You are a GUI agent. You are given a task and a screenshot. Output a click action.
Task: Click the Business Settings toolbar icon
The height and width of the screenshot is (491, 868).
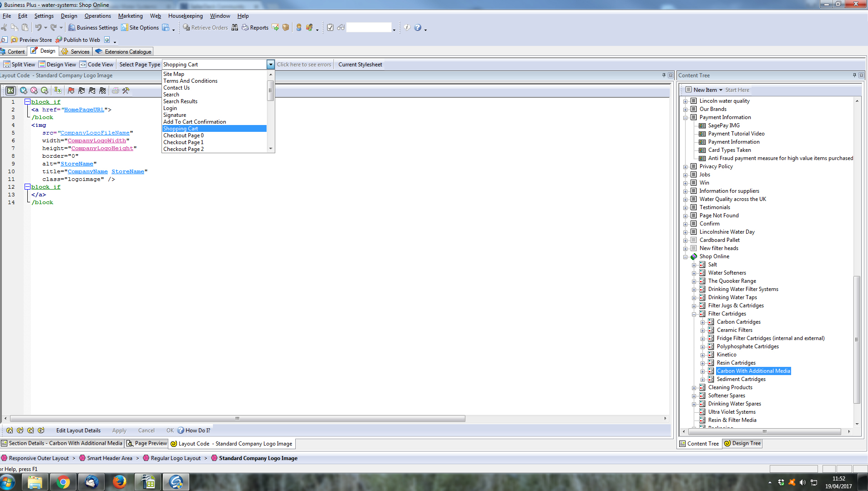point(72,28)
